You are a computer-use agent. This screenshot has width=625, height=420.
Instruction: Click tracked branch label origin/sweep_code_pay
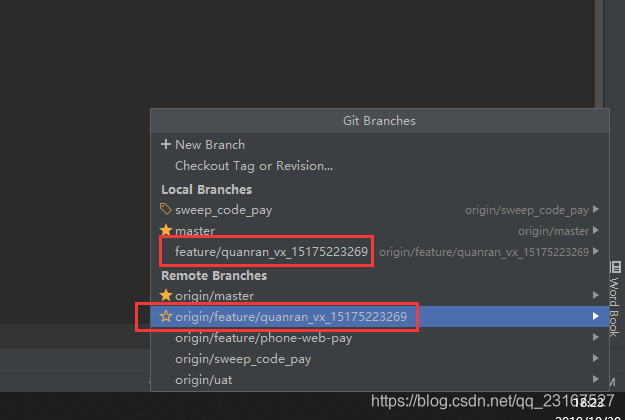(527, 210)
